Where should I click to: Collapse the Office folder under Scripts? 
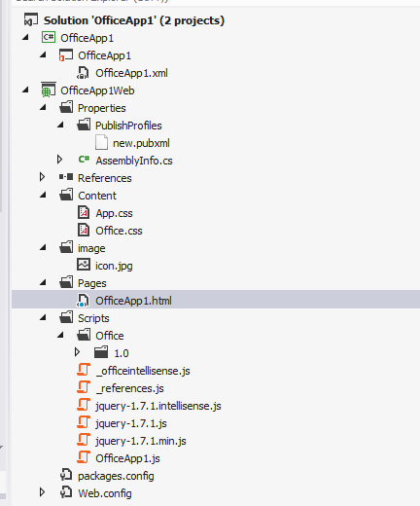click(60, 336)
